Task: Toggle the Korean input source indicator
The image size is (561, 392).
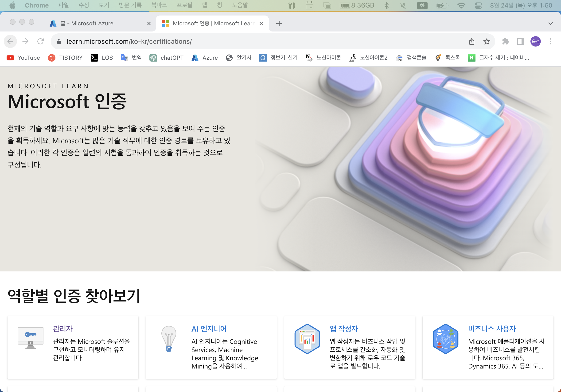Action: coord(422,5)
